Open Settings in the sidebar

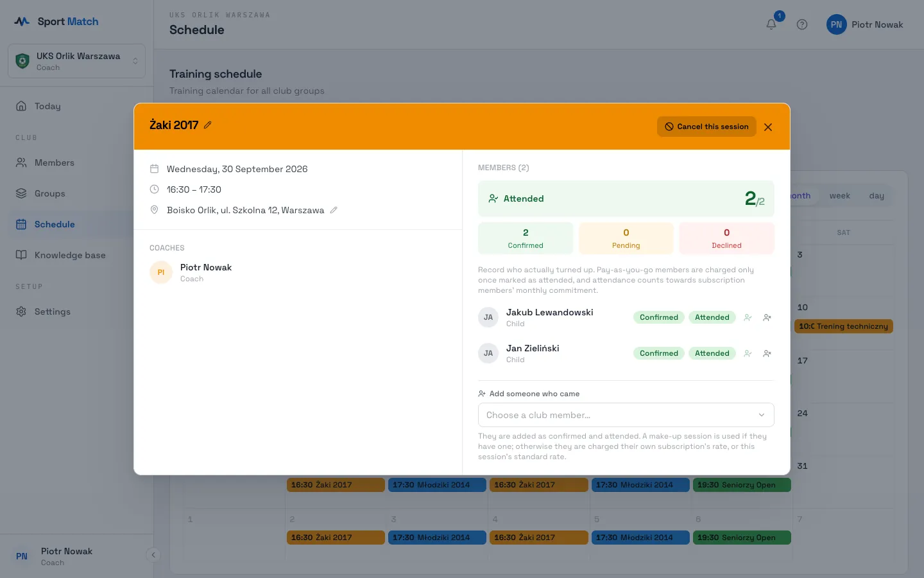(76, 311)
